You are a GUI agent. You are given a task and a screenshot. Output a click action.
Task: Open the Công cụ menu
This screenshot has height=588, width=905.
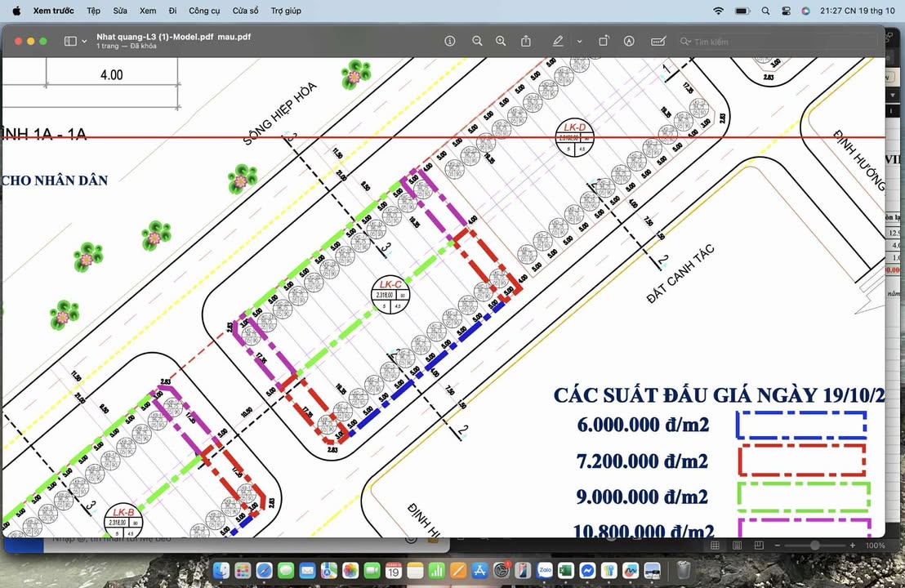click(x=204, y=11)
